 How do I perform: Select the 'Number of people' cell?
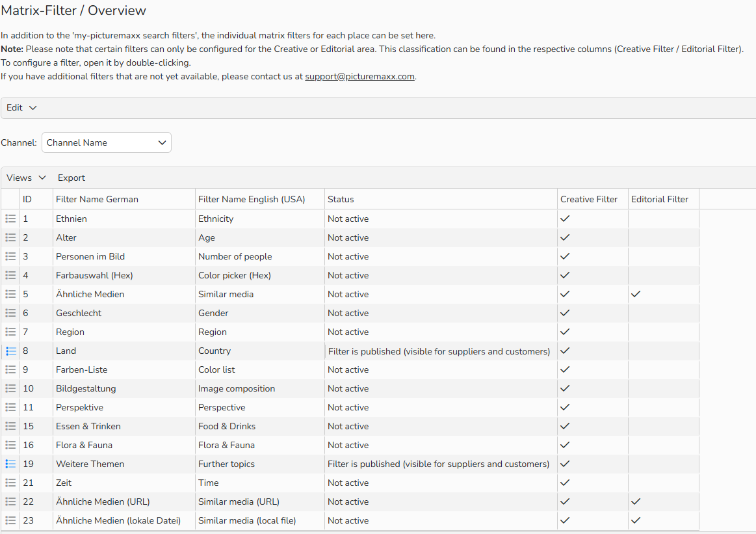(x=260, y=256)
